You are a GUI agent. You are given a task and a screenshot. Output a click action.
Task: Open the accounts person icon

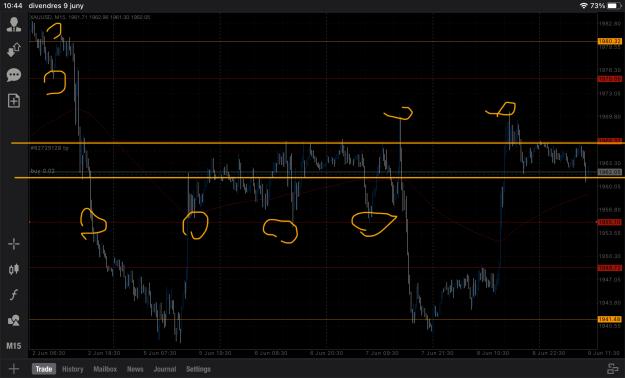pyautogui.click(x=14, y=25)
